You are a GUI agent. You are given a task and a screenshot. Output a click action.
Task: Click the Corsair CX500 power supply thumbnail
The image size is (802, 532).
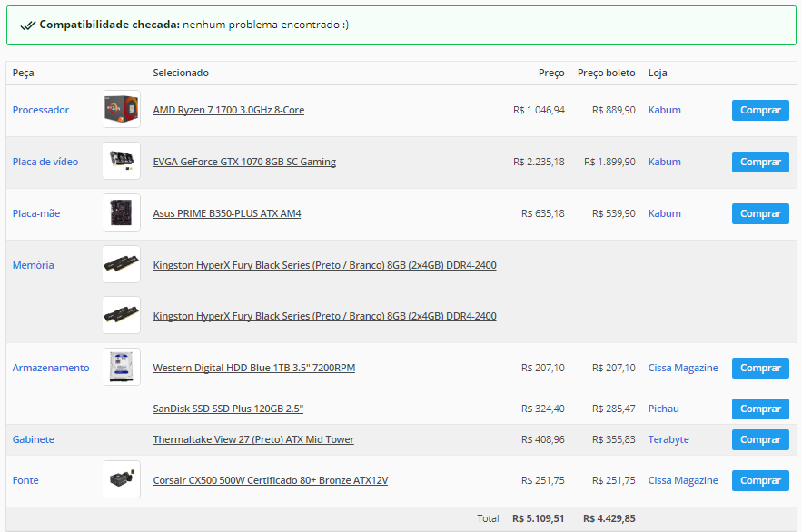click(121, 479)
